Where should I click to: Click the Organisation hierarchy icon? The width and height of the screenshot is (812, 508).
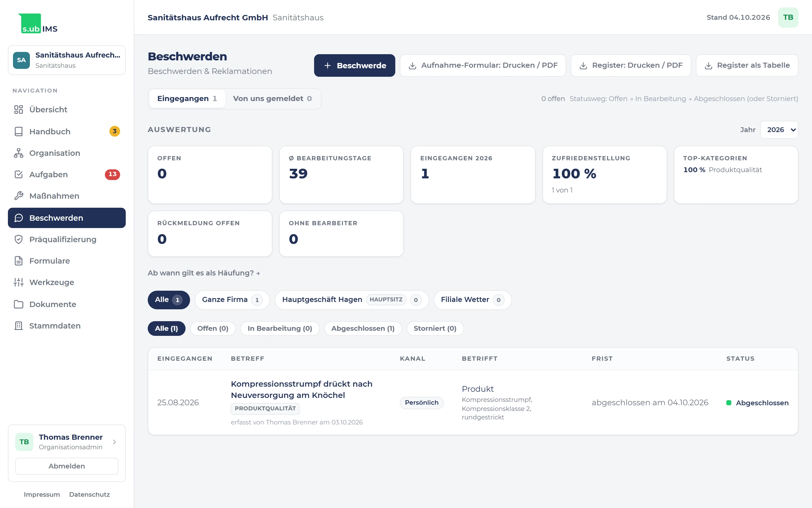click(18, 153)
